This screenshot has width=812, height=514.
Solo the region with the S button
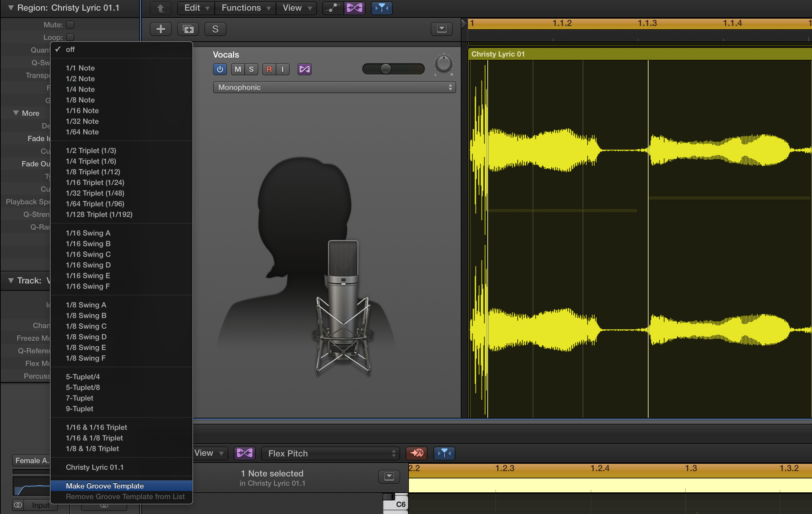point(215,29)
